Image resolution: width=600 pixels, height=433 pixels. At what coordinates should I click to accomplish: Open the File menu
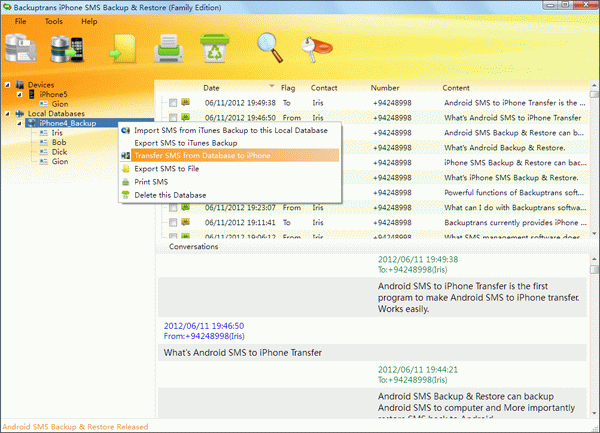[x=20, y=21]
